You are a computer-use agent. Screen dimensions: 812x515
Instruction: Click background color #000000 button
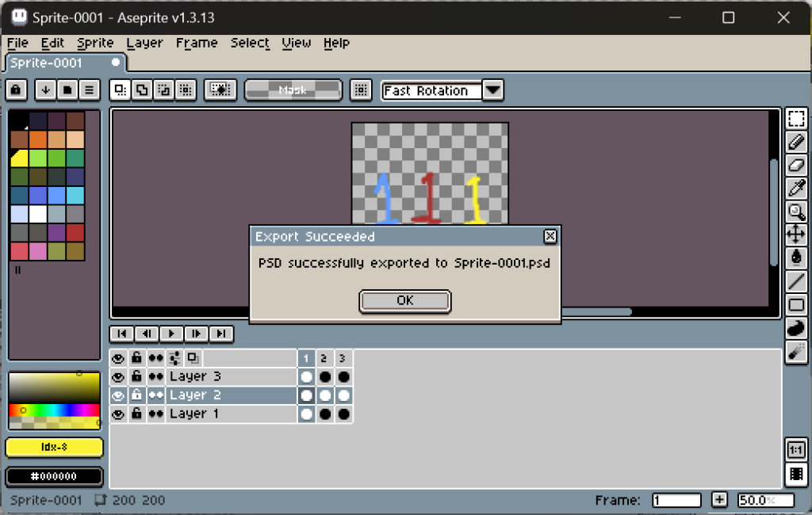(x=55, y=476)
